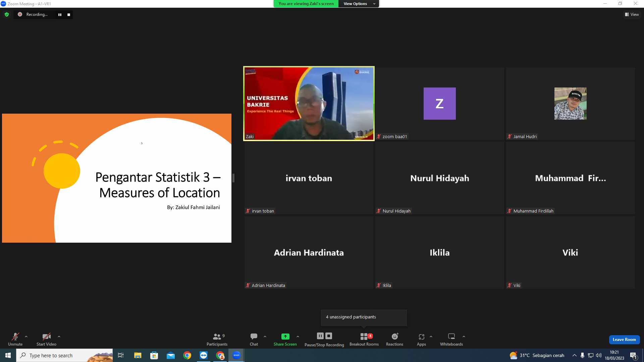This screenshot has width=644, height=362.
Task: Open the first Google Chrome taskbar icon
Action: (x=187, y=355)
